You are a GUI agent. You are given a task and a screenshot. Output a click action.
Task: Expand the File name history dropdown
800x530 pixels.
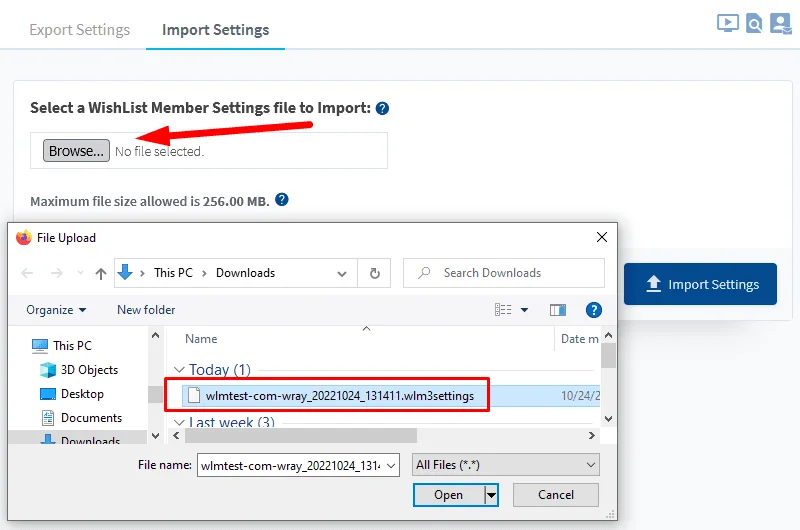391,465
